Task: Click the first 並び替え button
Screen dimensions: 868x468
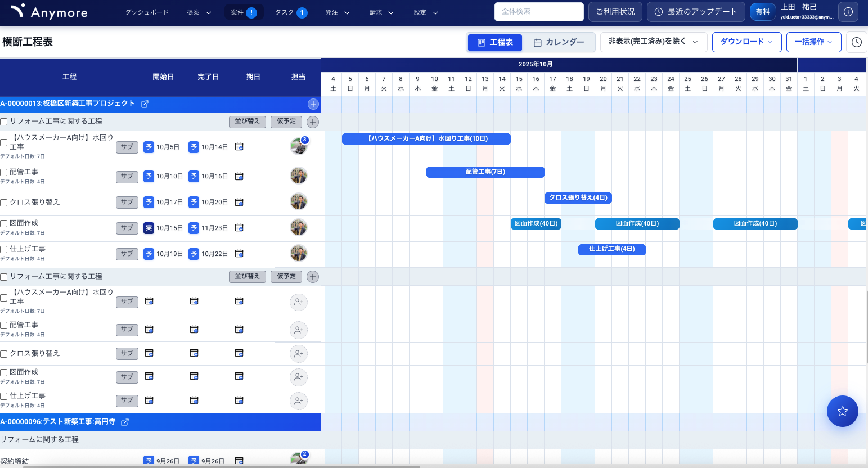Action: click(x=248, y=121)
